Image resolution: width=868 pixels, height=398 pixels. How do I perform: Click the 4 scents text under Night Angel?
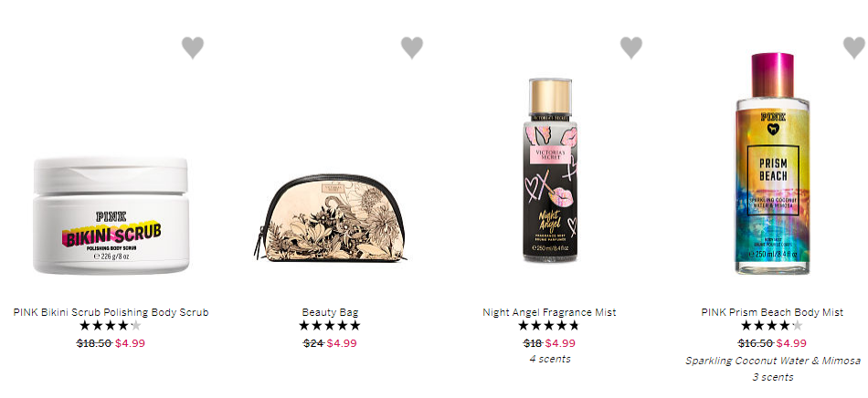(x=550, y=359)
